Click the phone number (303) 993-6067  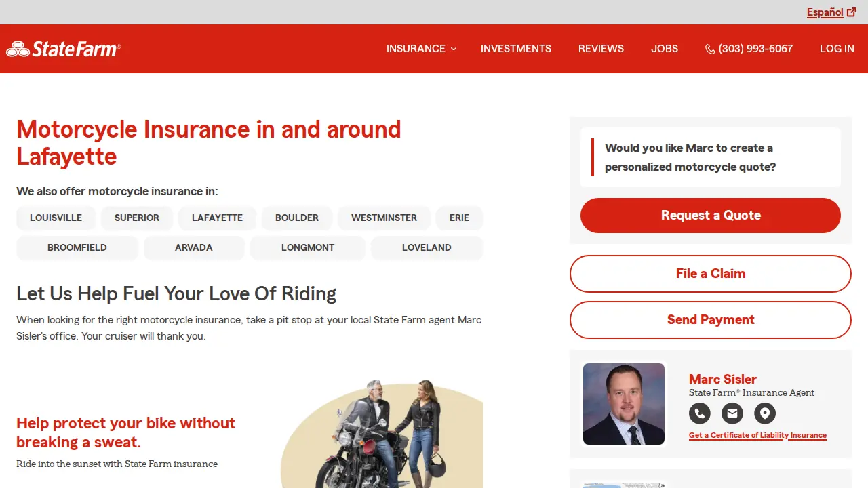[755, 49]
